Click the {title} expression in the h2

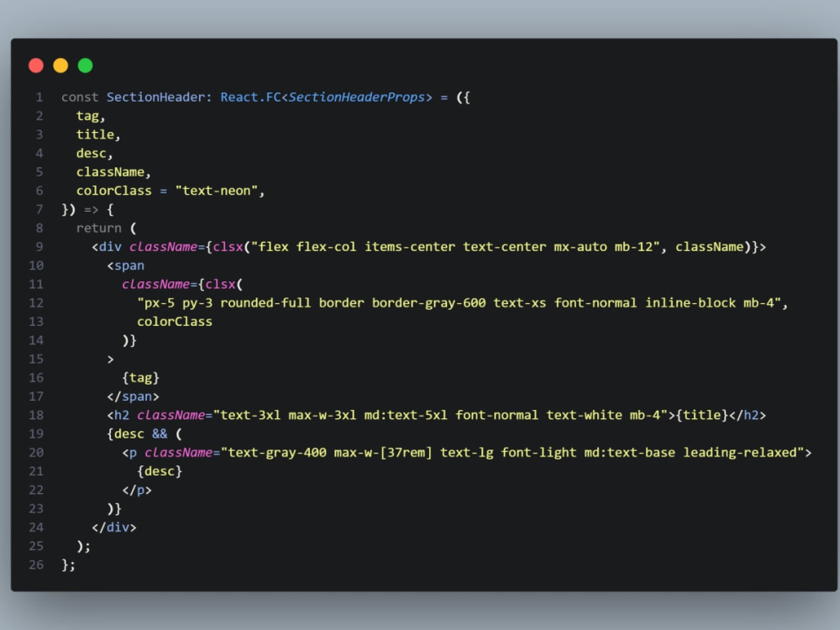[701, 415]
